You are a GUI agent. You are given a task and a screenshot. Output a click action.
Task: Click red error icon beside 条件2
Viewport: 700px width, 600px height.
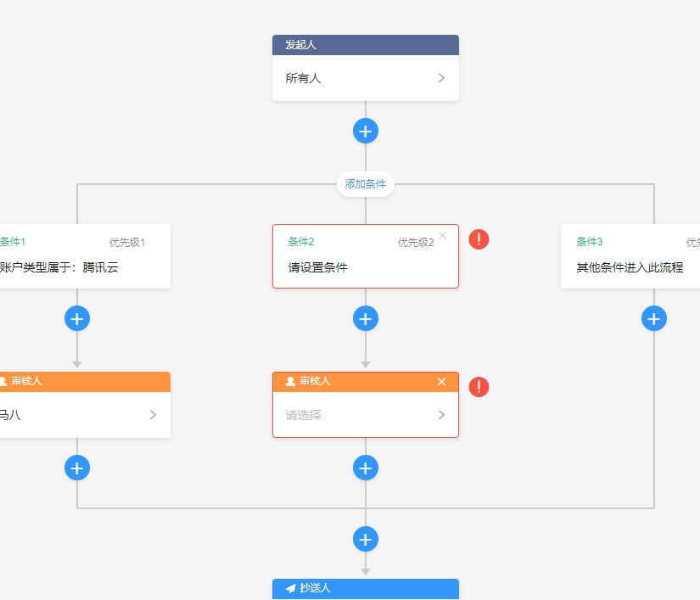pos(479,239)
